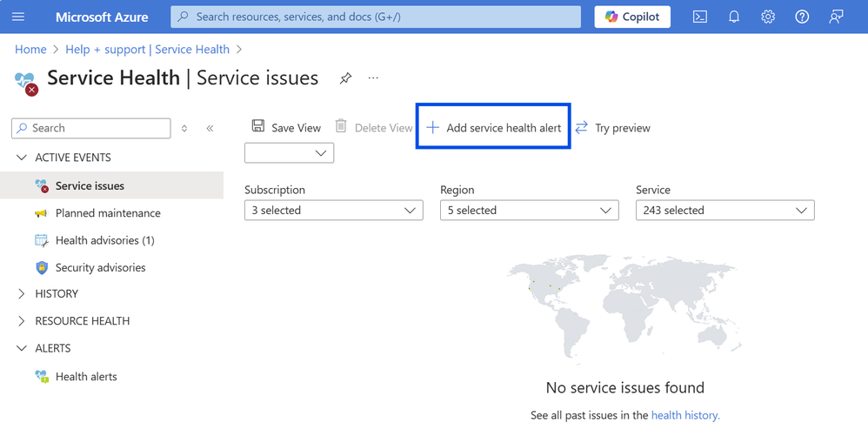
Task: Open the Region dropdown
Action: 529,211
